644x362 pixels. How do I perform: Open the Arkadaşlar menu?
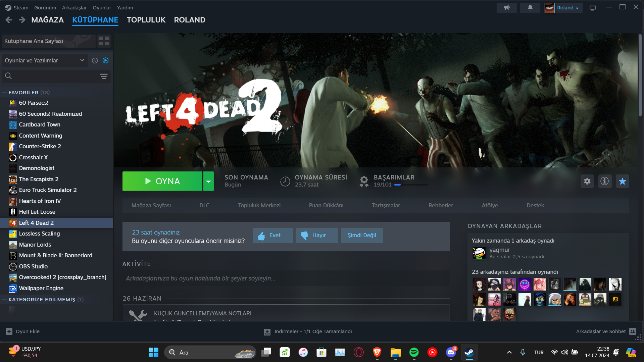74,8
